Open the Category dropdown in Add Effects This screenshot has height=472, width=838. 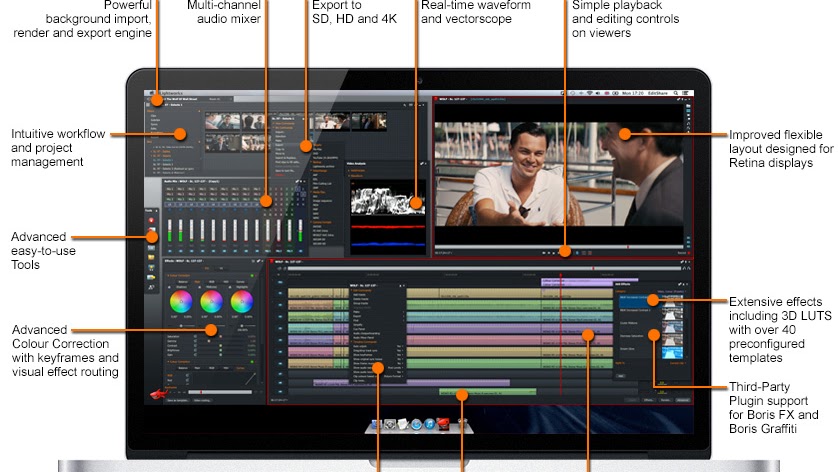pos(672,291)
